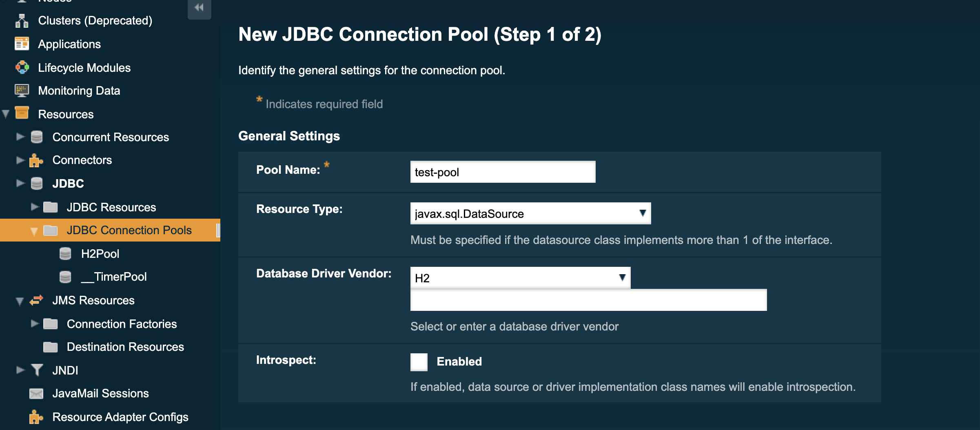Image resolution: width=980 pixels, height=430 pixels.
Task: Expand the Concurrent Resources node
Action: 20,137
